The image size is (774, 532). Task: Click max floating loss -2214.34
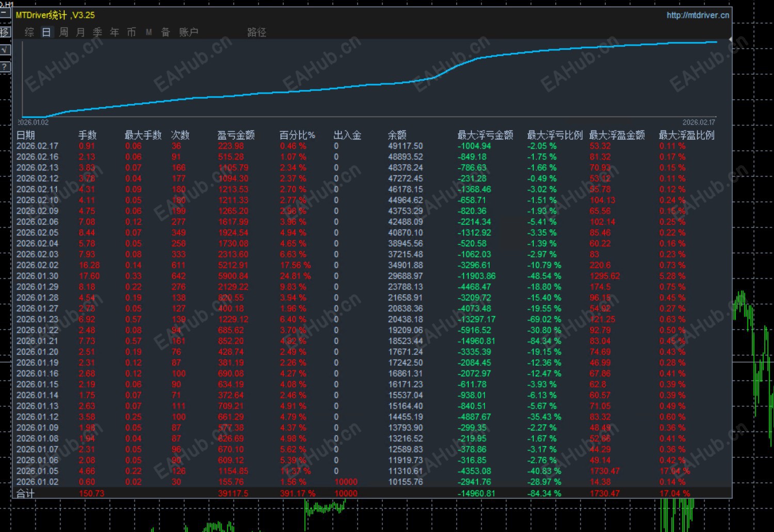coord(474,222)
